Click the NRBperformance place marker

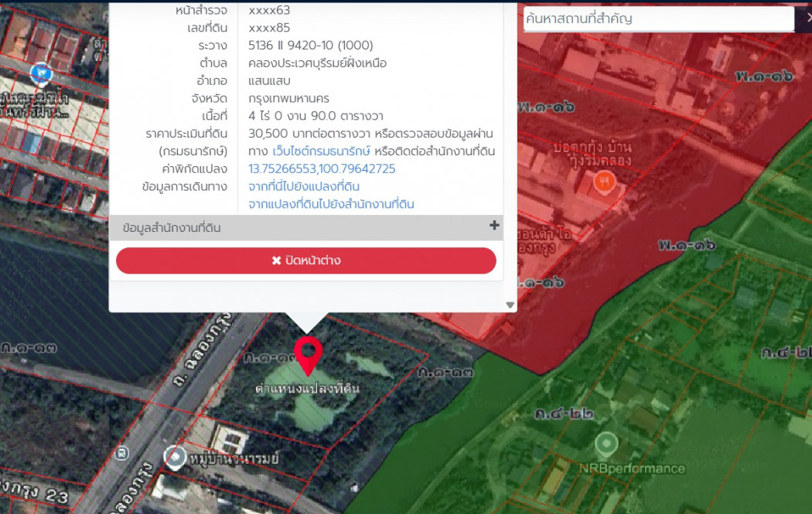[x=606, y=444]
